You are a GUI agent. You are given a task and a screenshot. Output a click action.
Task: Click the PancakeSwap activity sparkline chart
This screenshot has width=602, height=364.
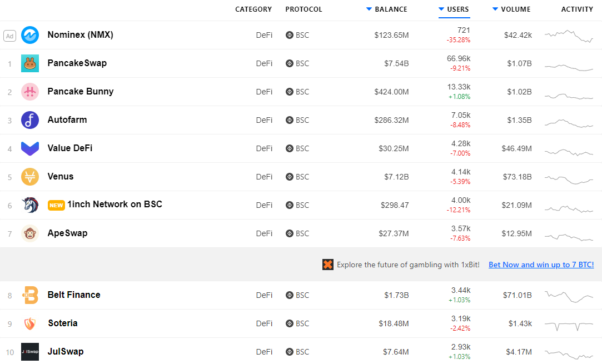click(x=569, y=67)
